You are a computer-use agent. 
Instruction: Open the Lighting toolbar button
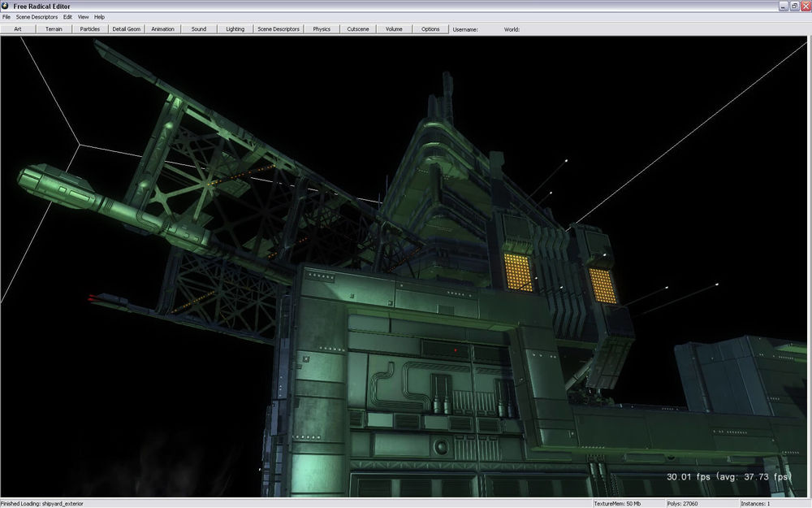click(x=235, y=29)
